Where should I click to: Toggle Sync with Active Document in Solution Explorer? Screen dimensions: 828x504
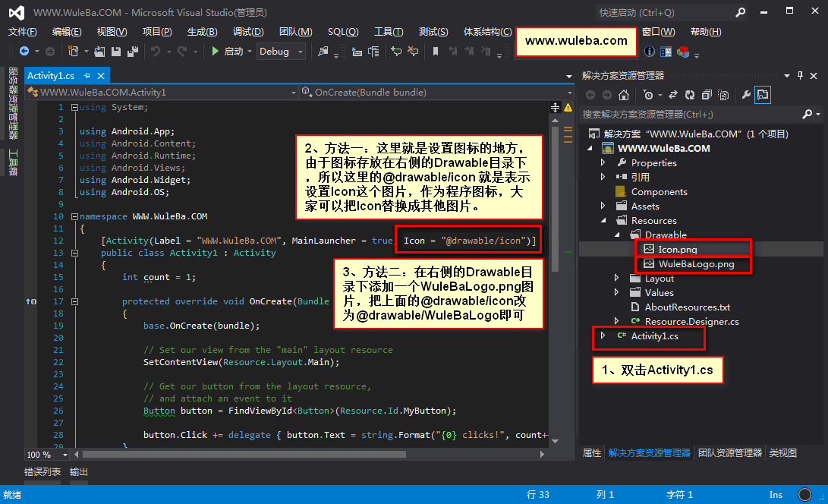coord(672,95)
